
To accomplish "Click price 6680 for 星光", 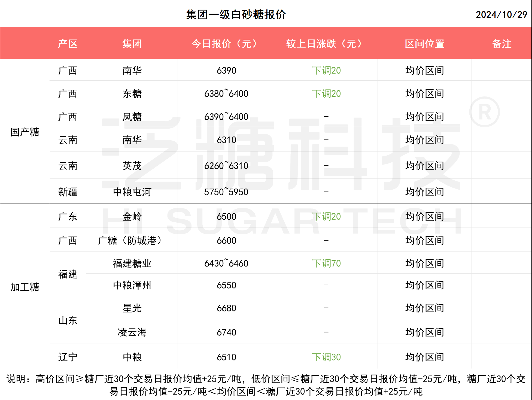I will point(226,308).
